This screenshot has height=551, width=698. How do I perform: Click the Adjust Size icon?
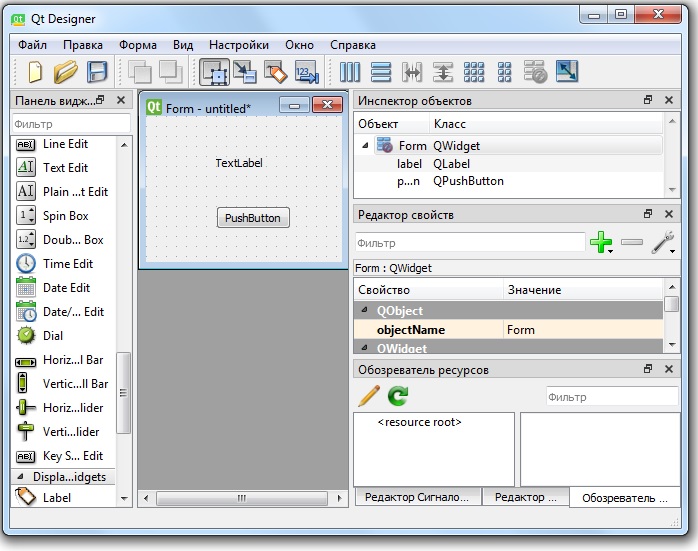pos(567,72)
